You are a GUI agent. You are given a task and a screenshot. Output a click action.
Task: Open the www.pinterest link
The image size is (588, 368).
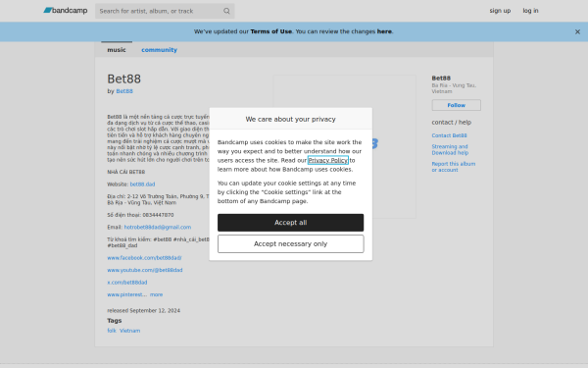coord(126,294)
